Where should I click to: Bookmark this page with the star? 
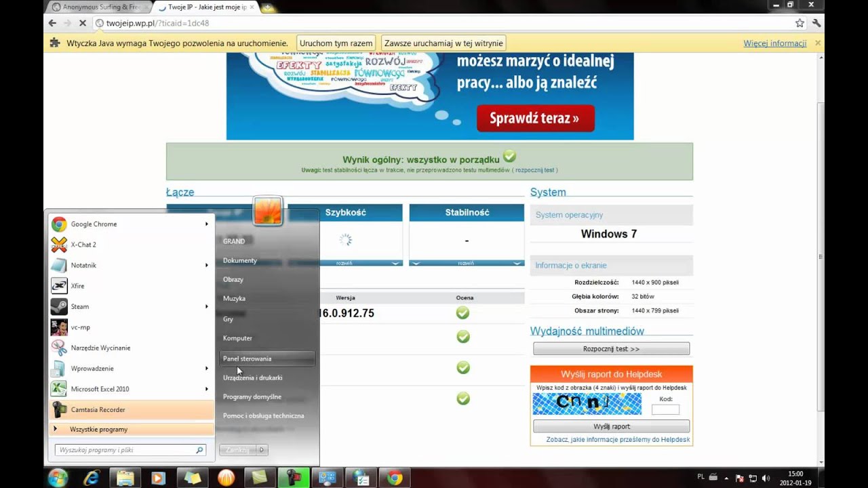800,23
